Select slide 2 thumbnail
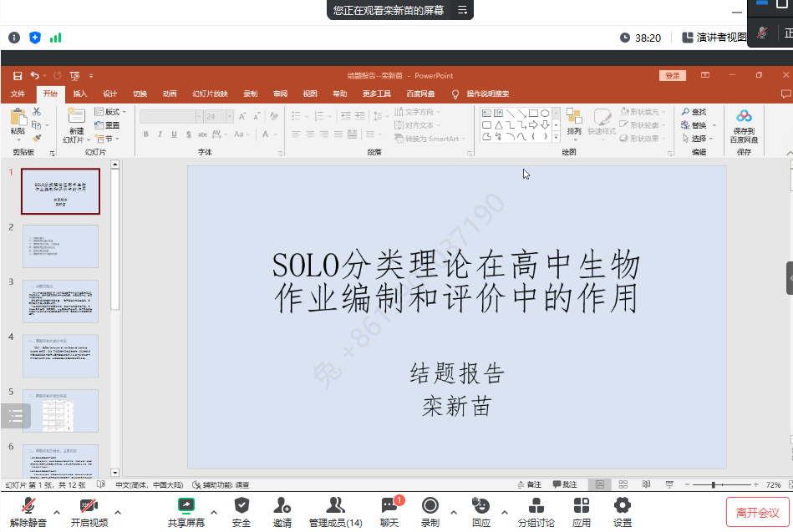The height and width of the screenshot is (532, 793). 60,246
